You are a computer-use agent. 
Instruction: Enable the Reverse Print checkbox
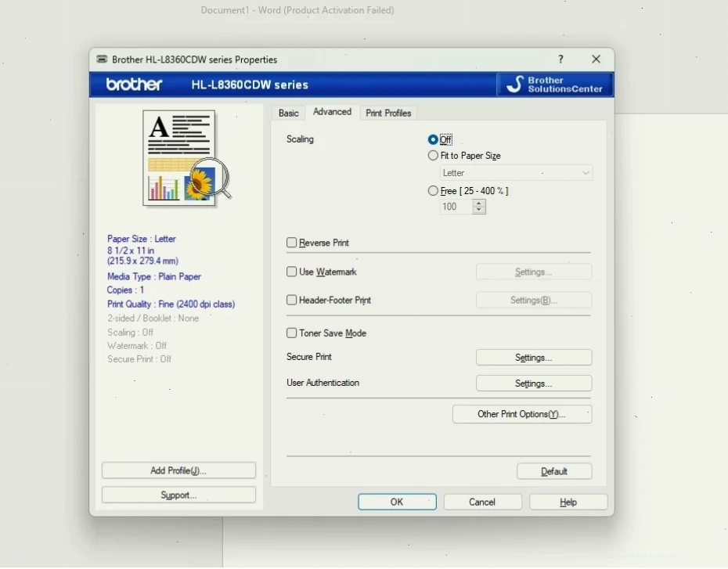coord(291,243)
